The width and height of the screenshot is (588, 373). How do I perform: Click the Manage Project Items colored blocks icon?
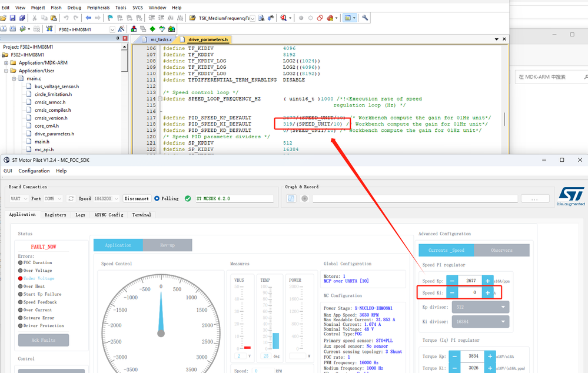coord(134,29)
